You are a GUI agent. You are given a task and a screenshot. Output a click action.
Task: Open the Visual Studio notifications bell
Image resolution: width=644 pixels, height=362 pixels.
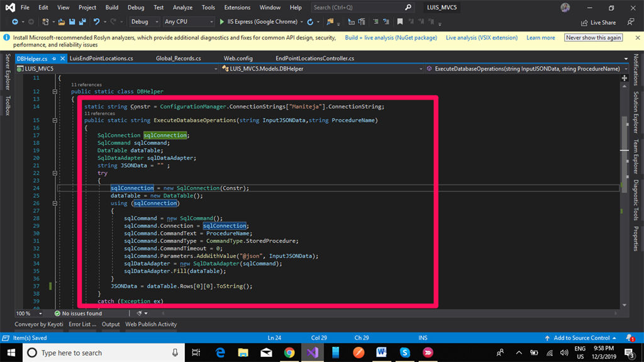click(629, 338)
